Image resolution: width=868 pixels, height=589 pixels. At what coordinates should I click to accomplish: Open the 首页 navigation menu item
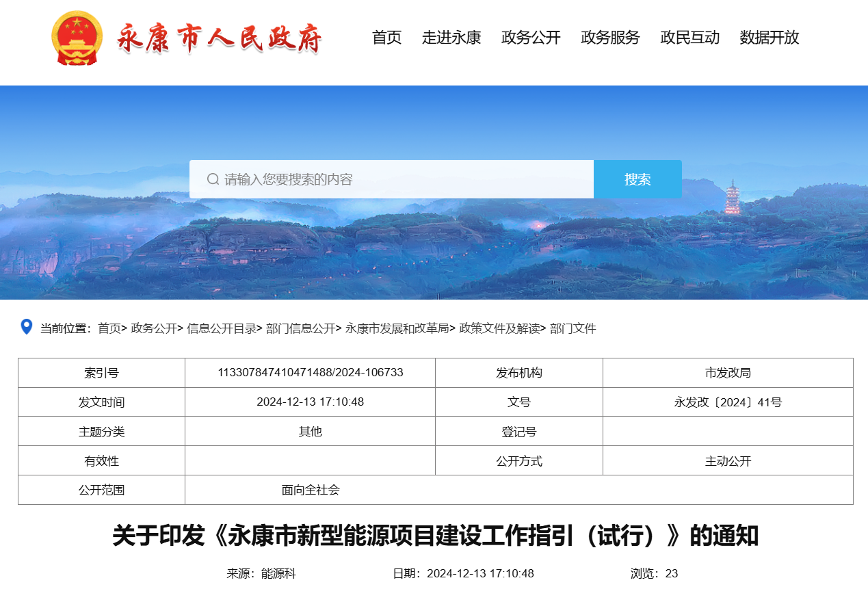tap(386, 38)
